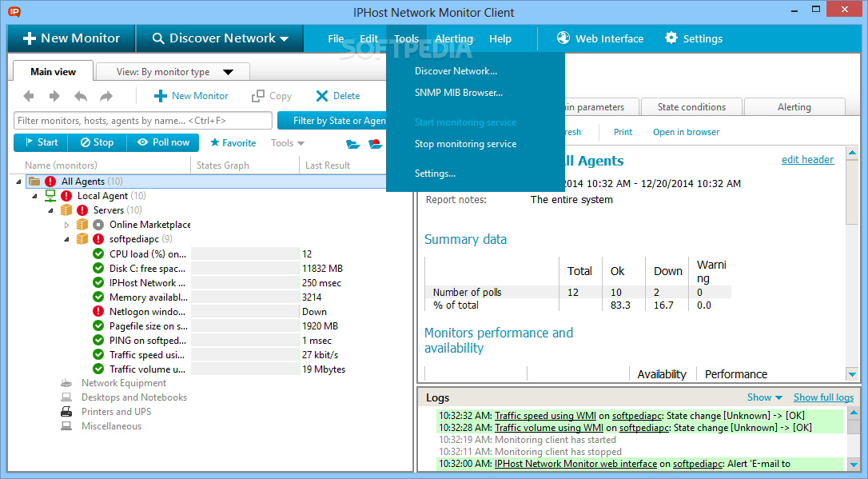The width and height of the screenshot is (868, 479).
Task: Click the Desktops and Notebooks laptop icon
Action: coord(66,397)
